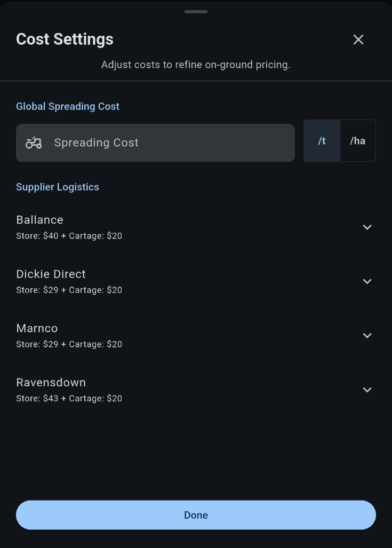
Task: Expand the Ballance supplier details
Action: [x=367, y=227]
